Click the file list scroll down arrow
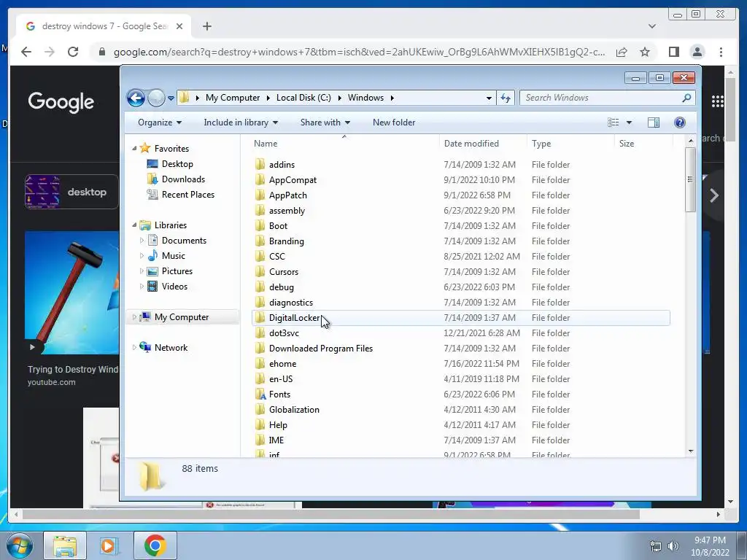Image resolution: width=747 pixels, height=560 pixels. tap(690, 451)
